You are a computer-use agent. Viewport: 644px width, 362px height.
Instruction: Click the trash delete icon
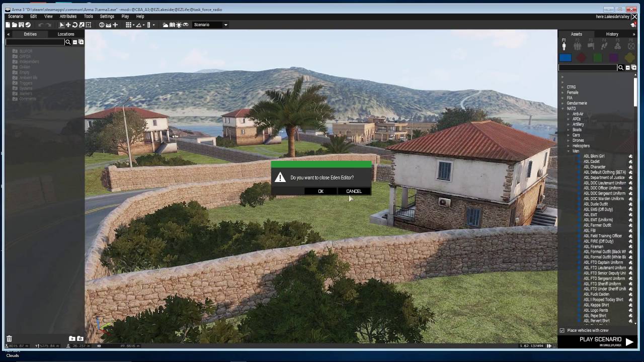coord(9,339)
